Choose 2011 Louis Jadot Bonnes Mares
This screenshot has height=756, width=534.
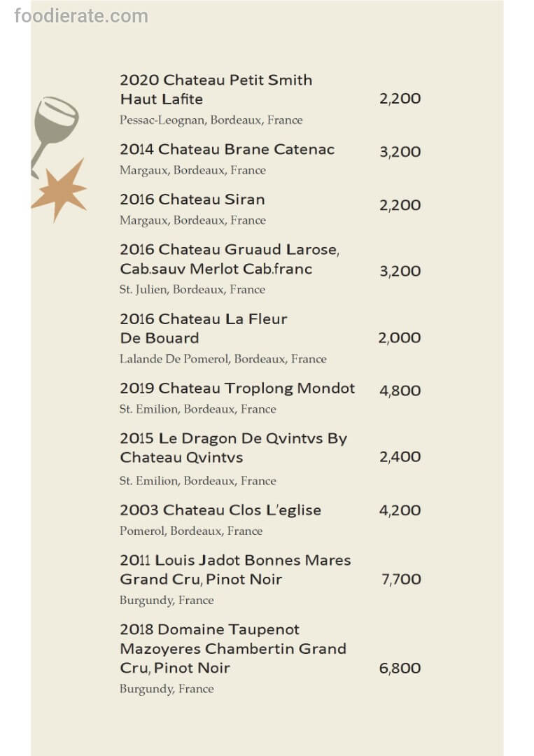point(235,570)
